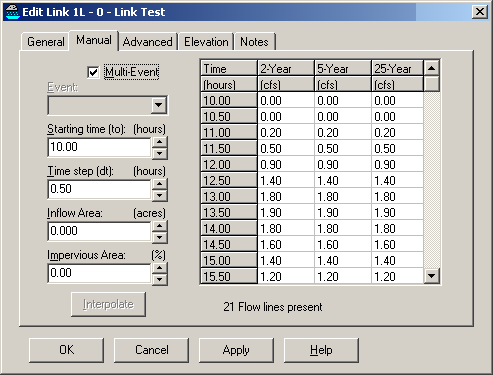Open the Advanced tab
Screen dimensions: 493x375
148,42
